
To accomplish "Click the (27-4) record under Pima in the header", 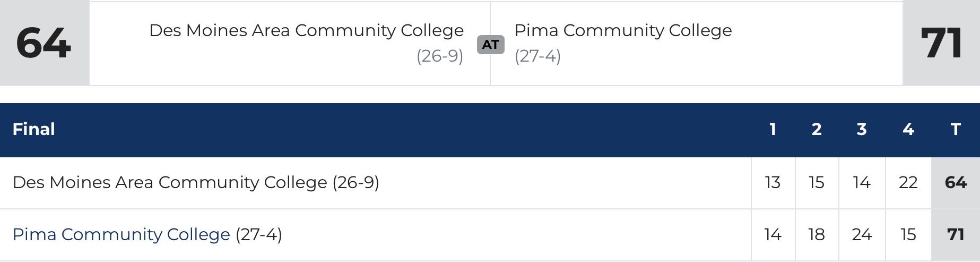I will [x=537, y=56].
